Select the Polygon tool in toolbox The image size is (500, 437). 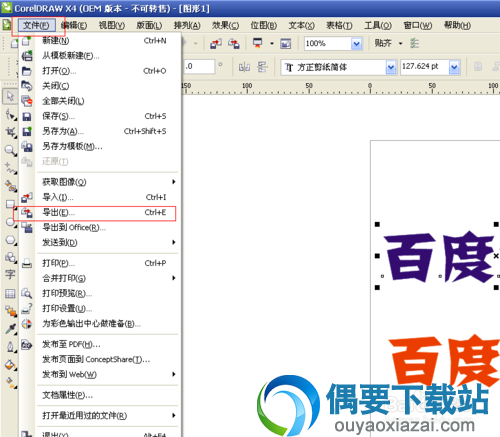[x=10, y=240]
